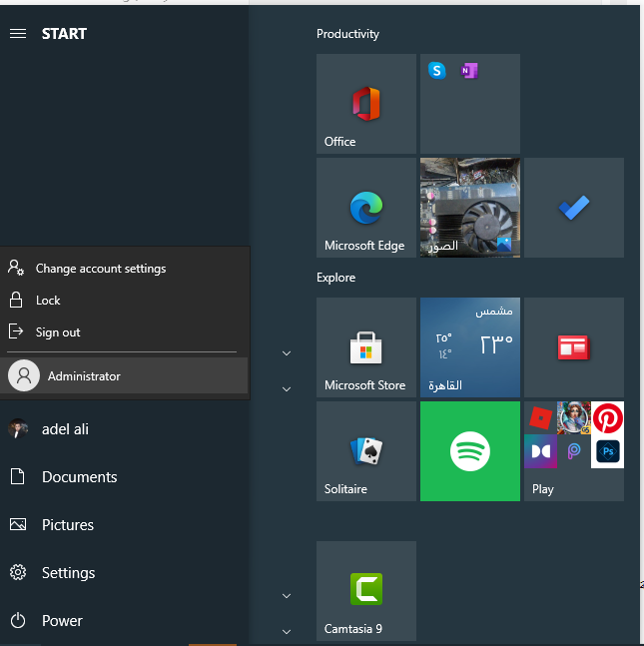Launch OneNote from the folder tile
This screenshot has height=646, width=644.
[x=469, y=71]
